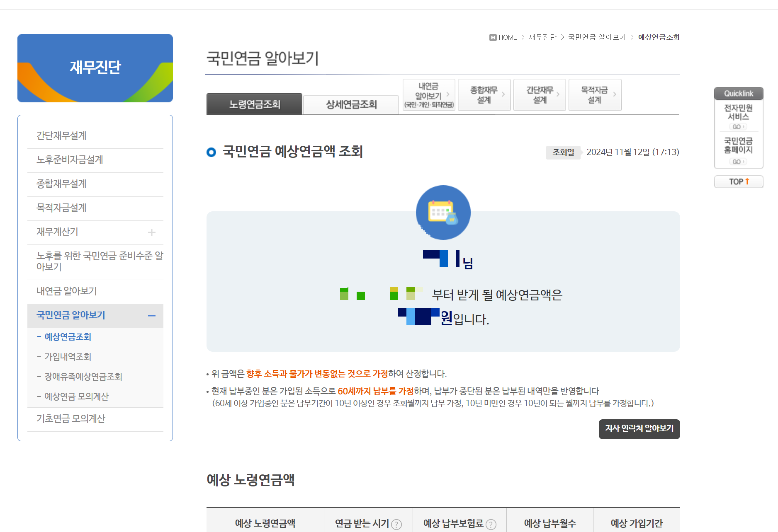Image resolution: width=778 pixels, height=532 pixels.
Task: Open 기초연금 모의계산 in the sidebar
Action: pos(71,419)
